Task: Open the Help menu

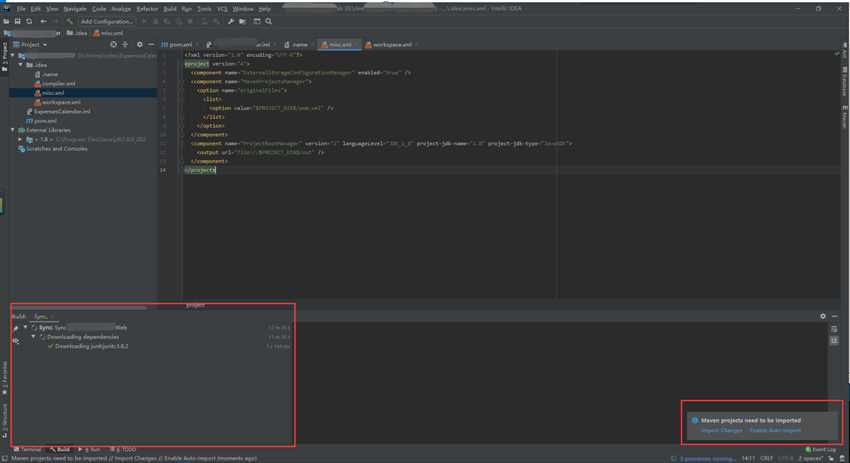Action: 265,9
